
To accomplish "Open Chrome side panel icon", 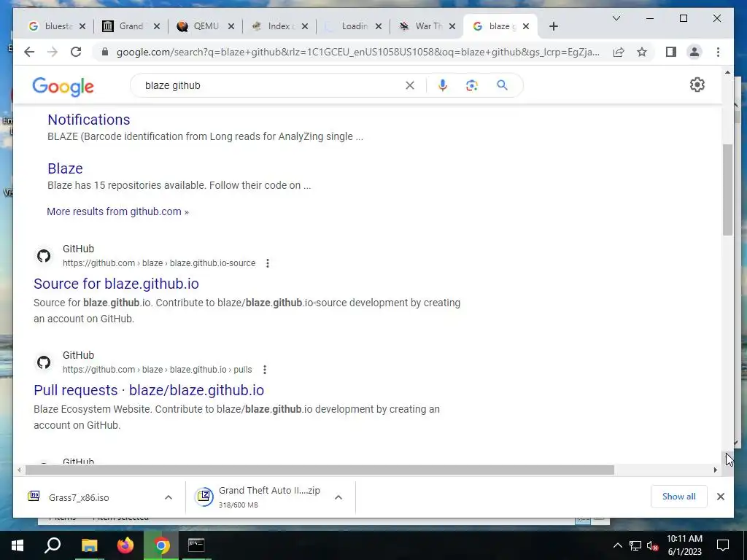I will 671,52.
